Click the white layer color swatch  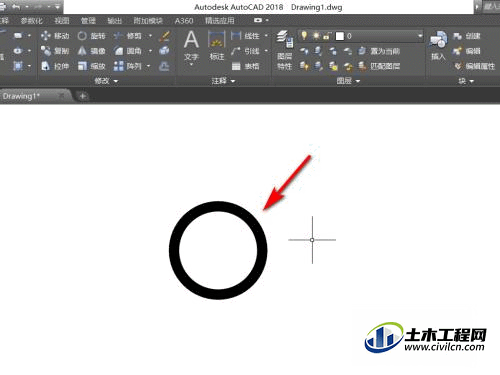(339, 36)
